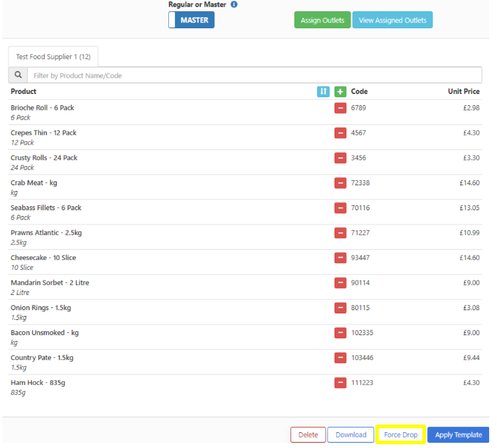Click the red Delete button
The image size is (497, 448).
pyautogui.click(x=308, y=435)
